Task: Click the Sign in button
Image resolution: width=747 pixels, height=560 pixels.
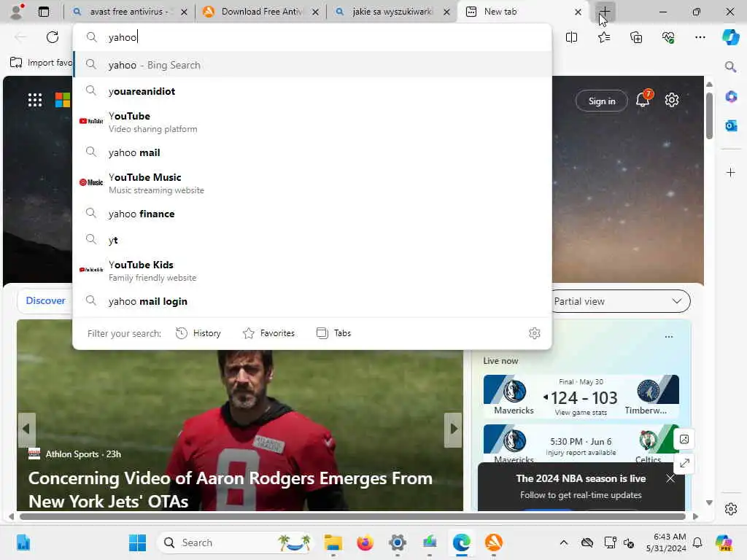Action: pyautogui.click(x=602, y=101)
